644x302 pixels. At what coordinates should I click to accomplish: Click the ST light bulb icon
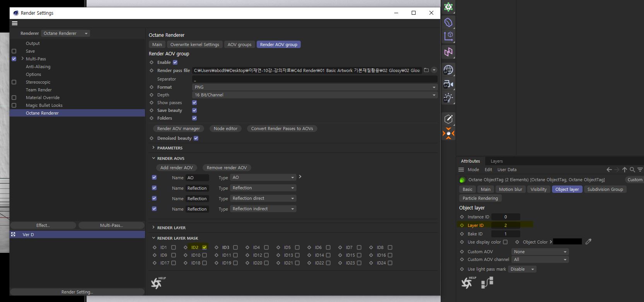click(x=448, y=98)
